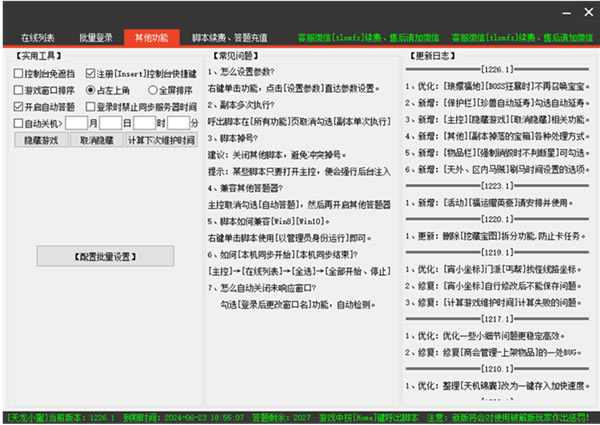Disable the 开启自动答题 checkbox
This screenshot has height=425, width=600.
[18, 106]
